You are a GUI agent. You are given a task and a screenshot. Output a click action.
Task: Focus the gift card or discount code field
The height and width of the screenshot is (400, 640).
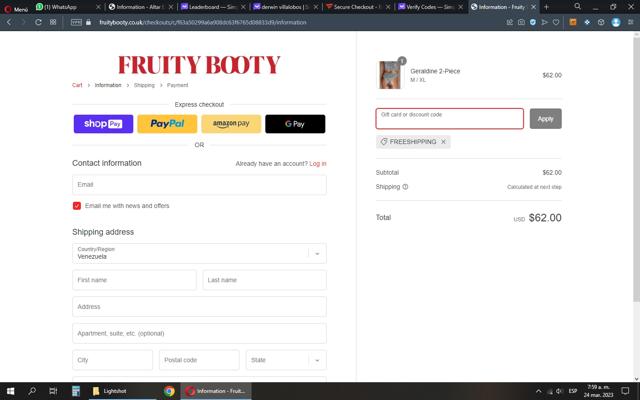(x=449, y=119)
